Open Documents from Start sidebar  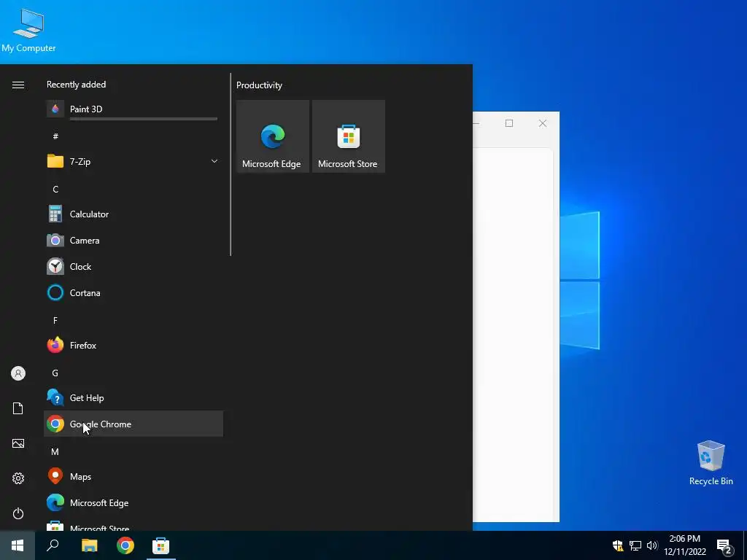point(18,408)
